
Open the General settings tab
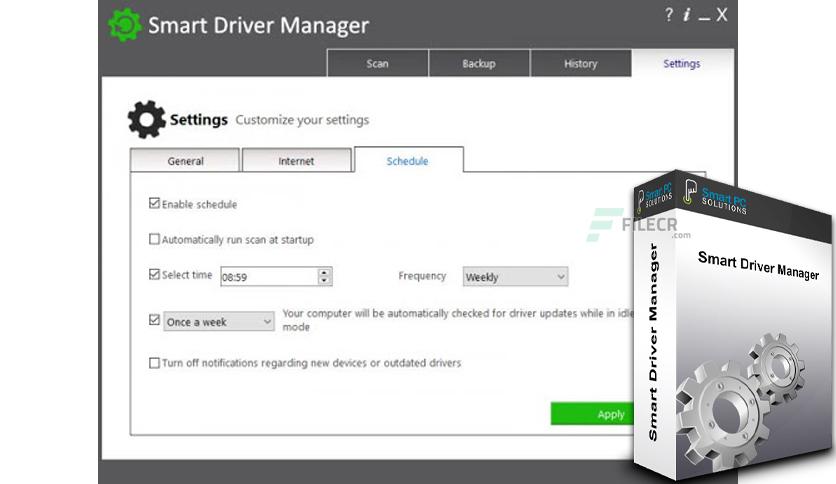pos(185,160)
